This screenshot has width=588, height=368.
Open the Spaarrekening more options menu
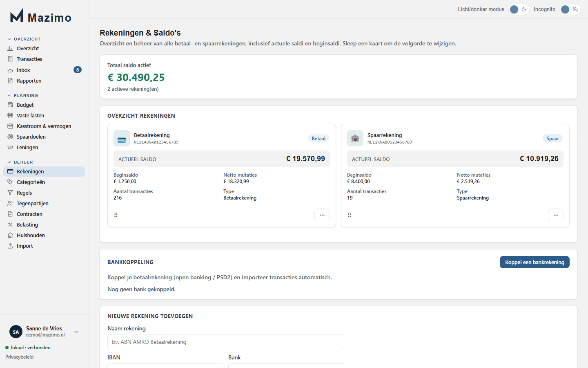click(x=556, y=215)
